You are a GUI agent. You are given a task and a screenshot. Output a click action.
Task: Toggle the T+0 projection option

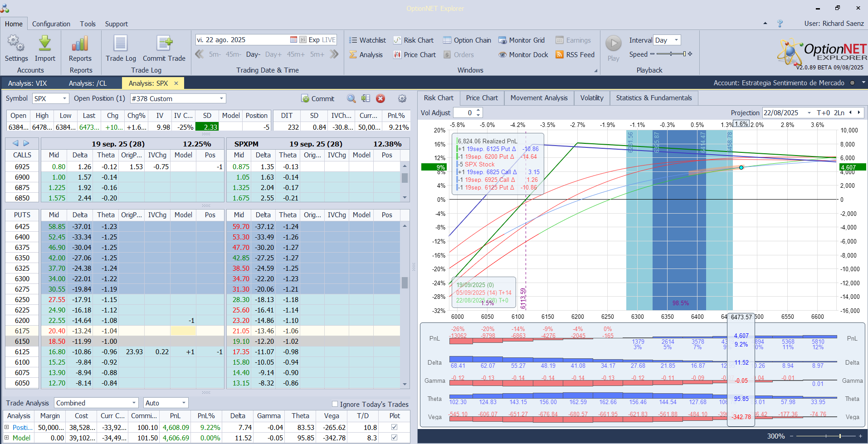823,113
